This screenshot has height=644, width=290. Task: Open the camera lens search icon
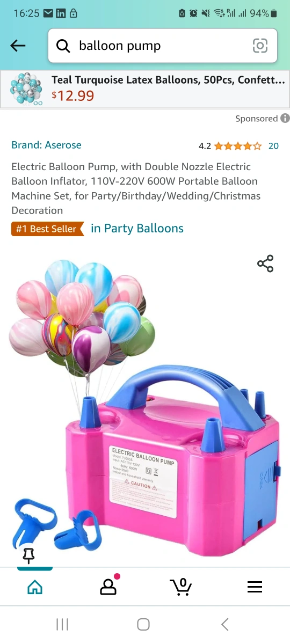tap(260, 46)
